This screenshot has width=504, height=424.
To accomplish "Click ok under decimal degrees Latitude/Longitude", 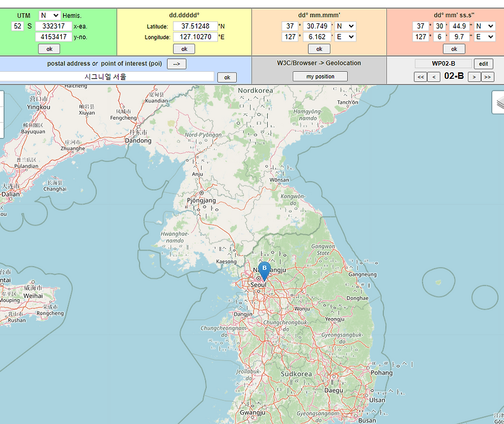I will tap(184, 49).
